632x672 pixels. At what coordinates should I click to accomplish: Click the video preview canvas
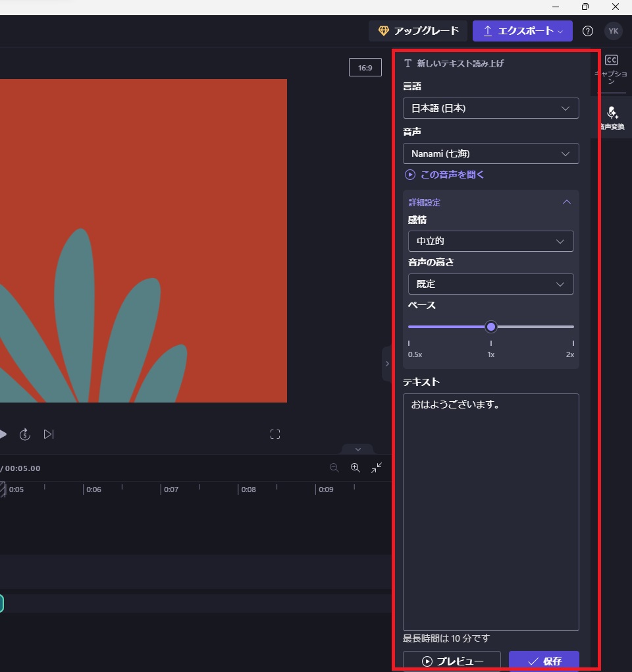point(144,240)
